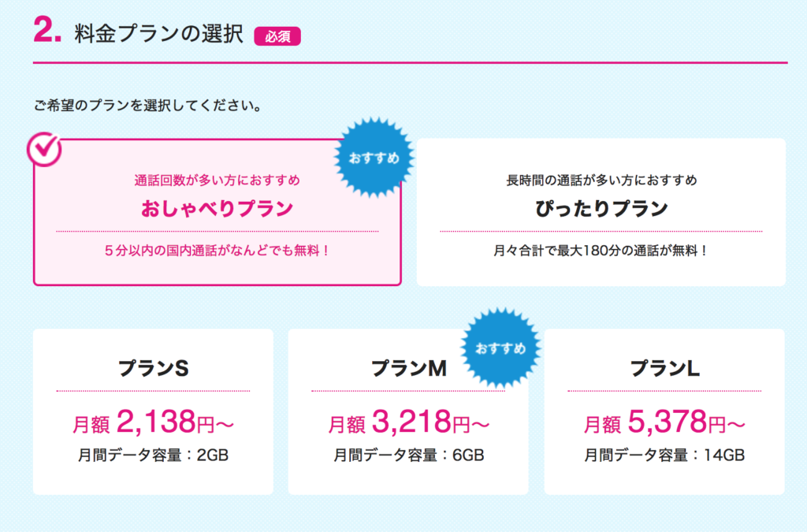Image resolution: width=807 pixels, height=532 pixels.
Task: Click the 月額 2,138円 price text
Action: point(154,422)
